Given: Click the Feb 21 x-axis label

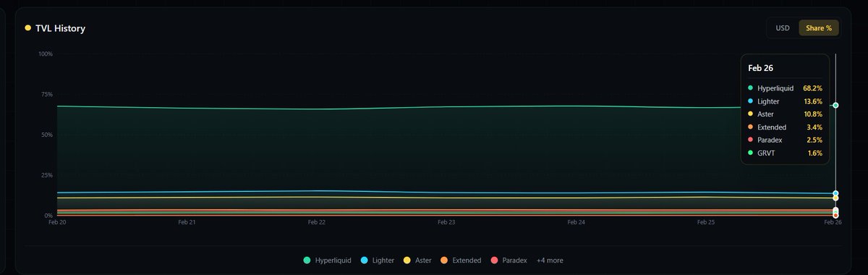Looking at the screenshot, I should click(187, 223).
